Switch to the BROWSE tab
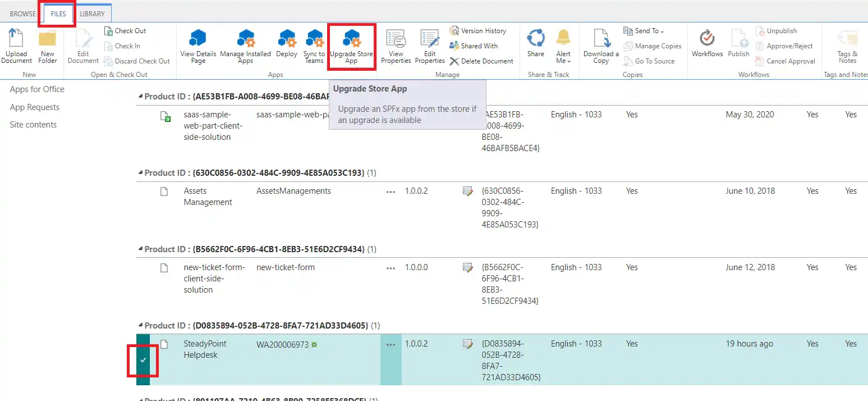 [x=23, y=14]
